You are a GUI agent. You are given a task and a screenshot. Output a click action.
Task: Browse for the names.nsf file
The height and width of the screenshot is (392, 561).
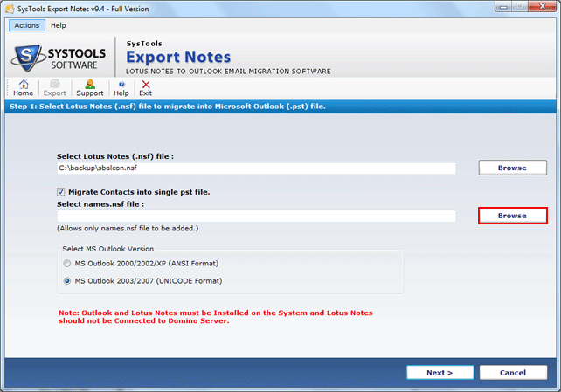(512, 216)
